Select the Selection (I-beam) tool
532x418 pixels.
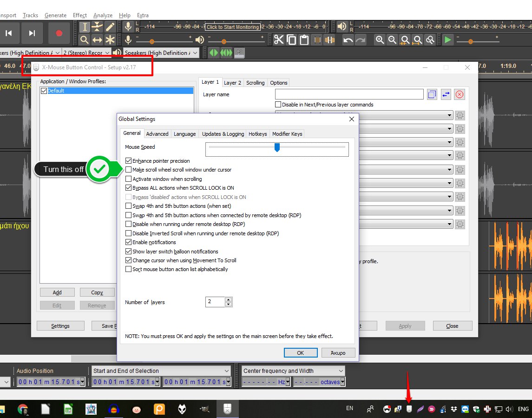pos(85,27)
